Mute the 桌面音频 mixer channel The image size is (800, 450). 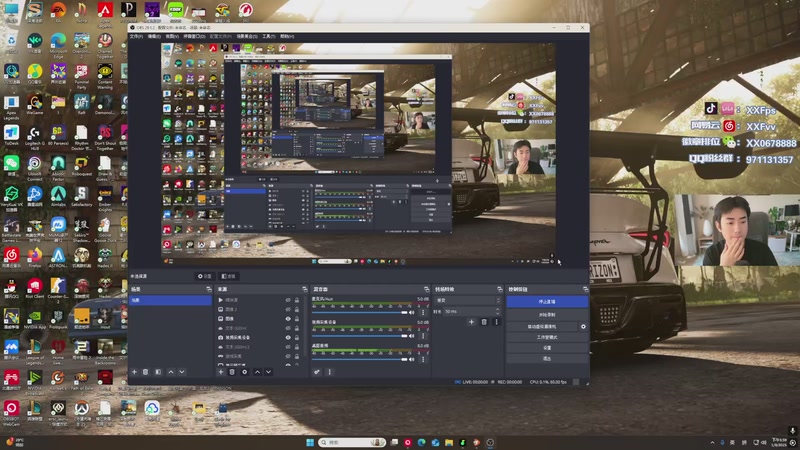tap(412, 359)
